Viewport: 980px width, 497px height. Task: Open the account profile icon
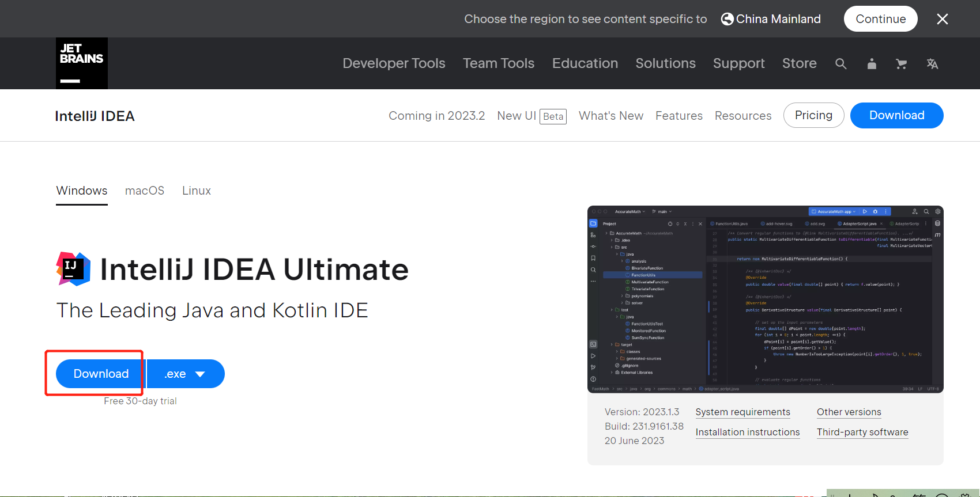coord(872,64)
